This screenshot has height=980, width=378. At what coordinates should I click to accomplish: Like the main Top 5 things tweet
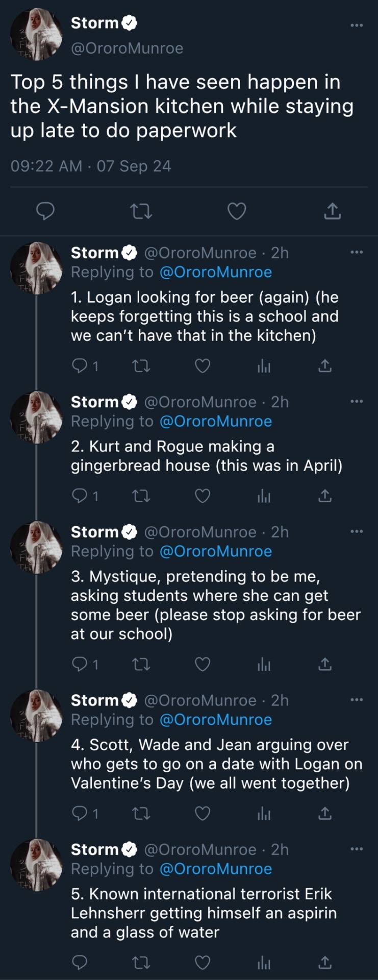click(237, 211)
